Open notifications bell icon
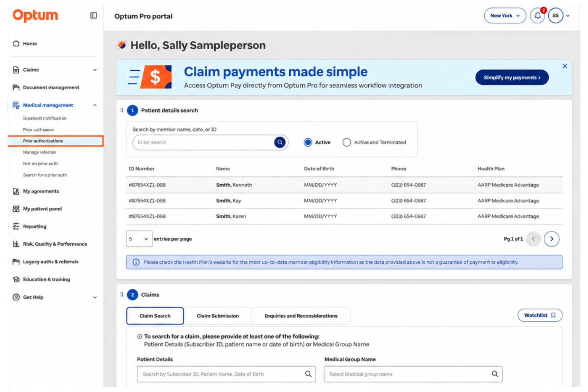Viewport: 588px width, 392px height. pos(538,16)
